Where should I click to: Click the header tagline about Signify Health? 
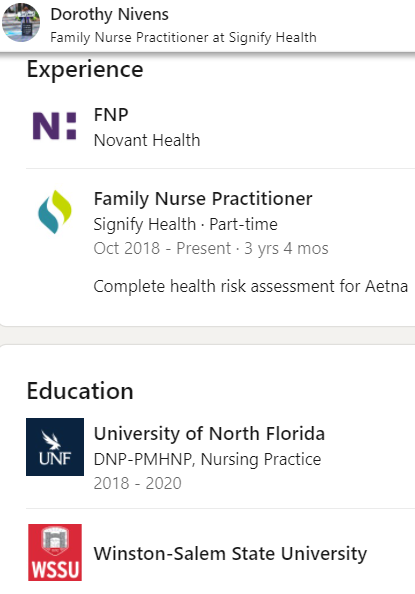click(183, 38)
